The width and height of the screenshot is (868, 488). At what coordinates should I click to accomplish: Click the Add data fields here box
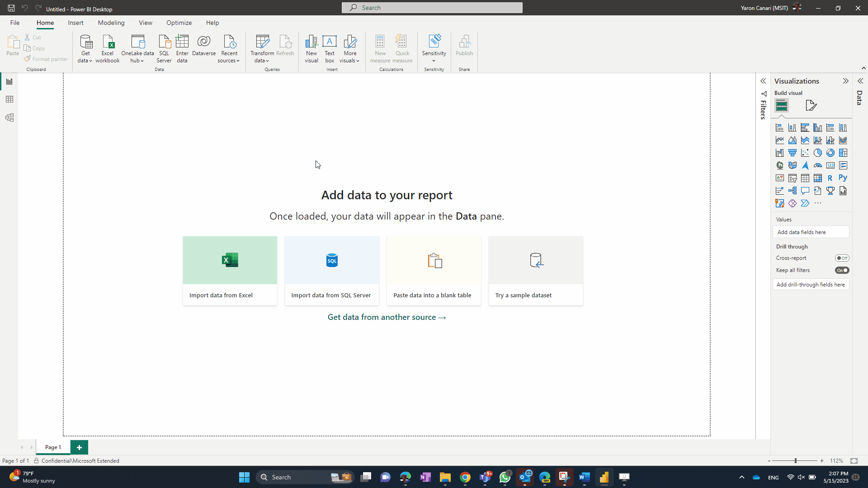click(x=811, y=232)
